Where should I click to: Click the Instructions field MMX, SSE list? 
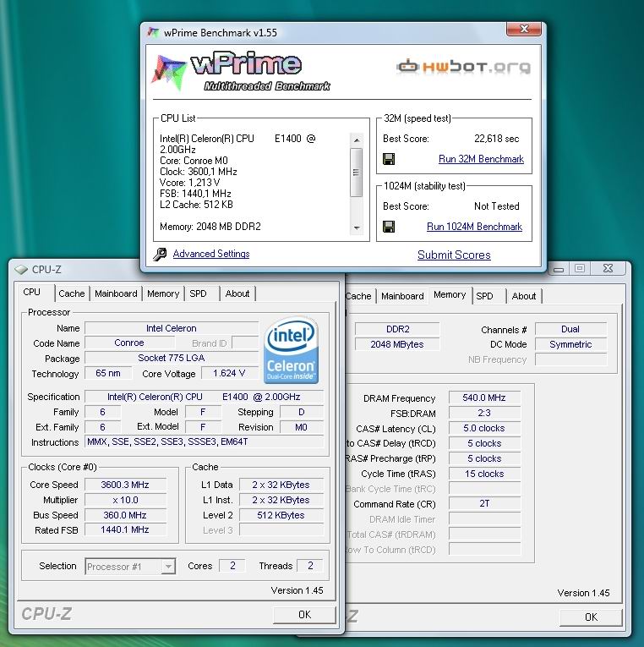click(204, 442)
